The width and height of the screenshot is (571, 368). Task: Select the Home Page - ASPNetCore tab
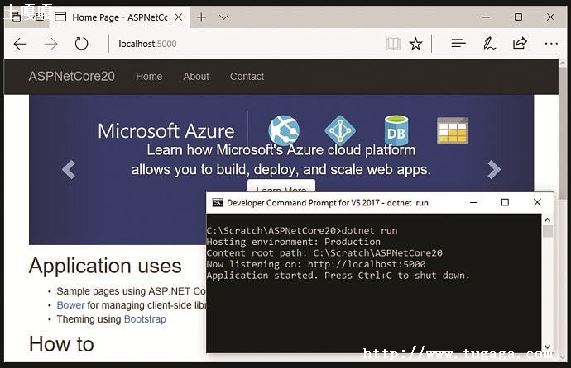pos(119,17)
